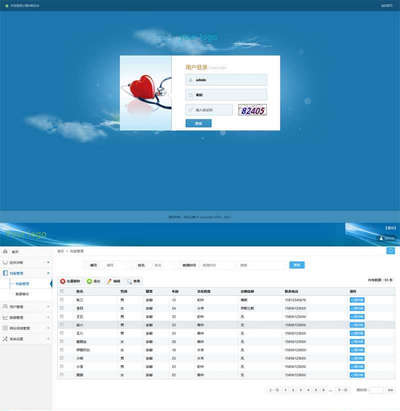Click the blue search button in filter bar
Screen dimensions: 400x411
(297, 265)
